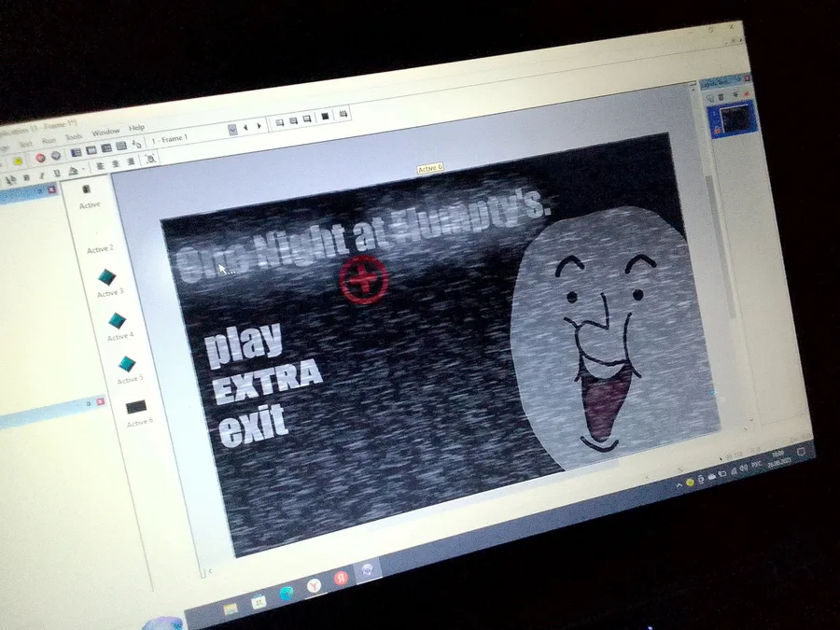Viewport: 840px width, 630px height.
Task: Run the frame with the third run icon
Action: tap(307, 119)
